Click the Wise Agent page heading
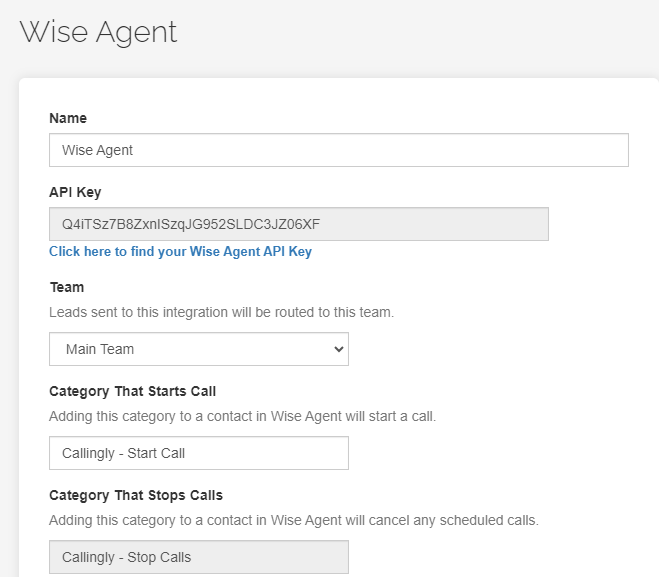 click(x=98, y=32)
